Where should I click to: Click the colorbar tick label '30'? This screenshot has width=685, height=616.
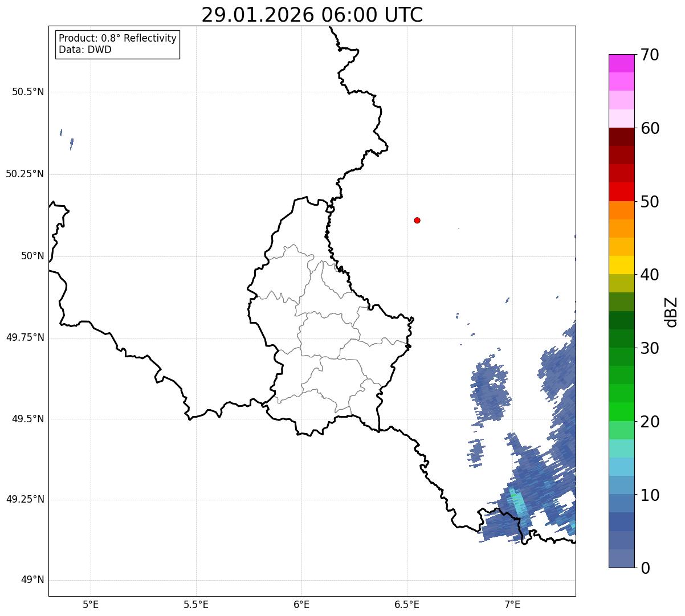[x=650, y=348]
